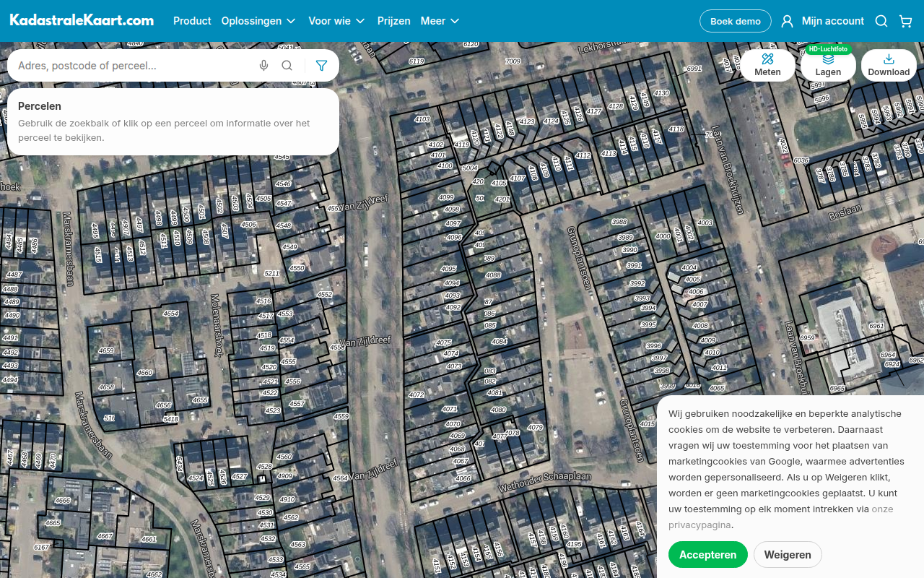Select parcel 4552 on the map

(x=325, y=294)
